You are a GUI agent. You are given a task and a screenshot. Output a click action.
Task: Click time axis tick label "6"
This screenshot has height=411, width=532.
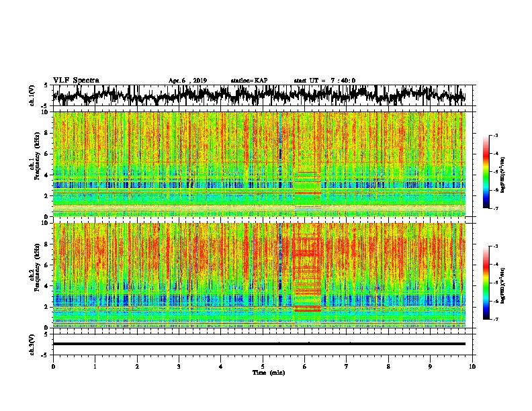[x=305, y=367]
